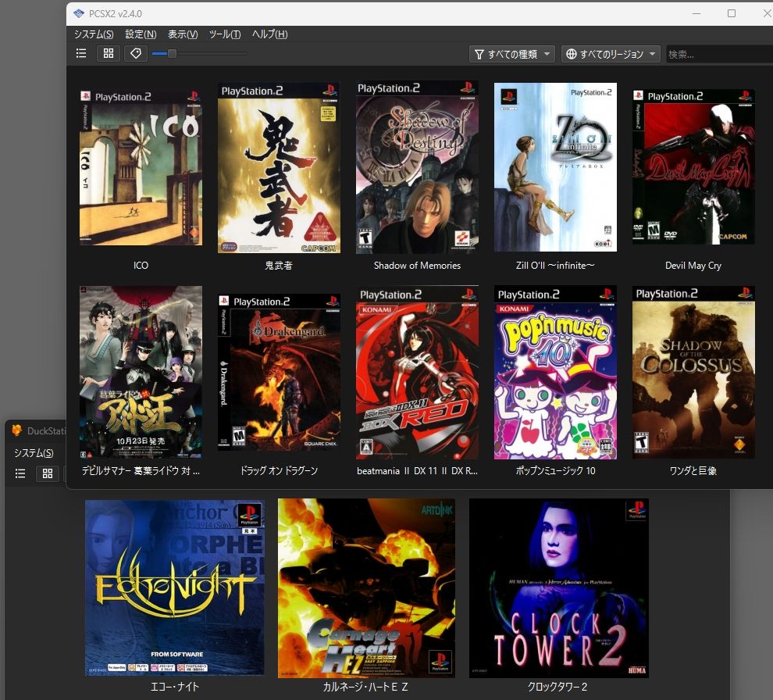773x700 pixels.
Task: Click the ドラッグ オン ドラグーン title label
Action: click(279, 470)
